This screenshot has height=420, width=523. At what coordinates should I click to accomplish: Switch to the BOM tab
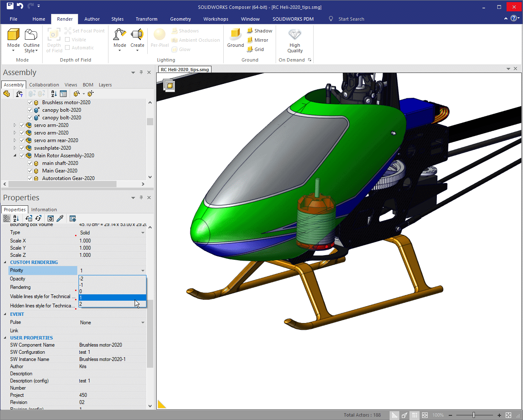tap(88, 85)
